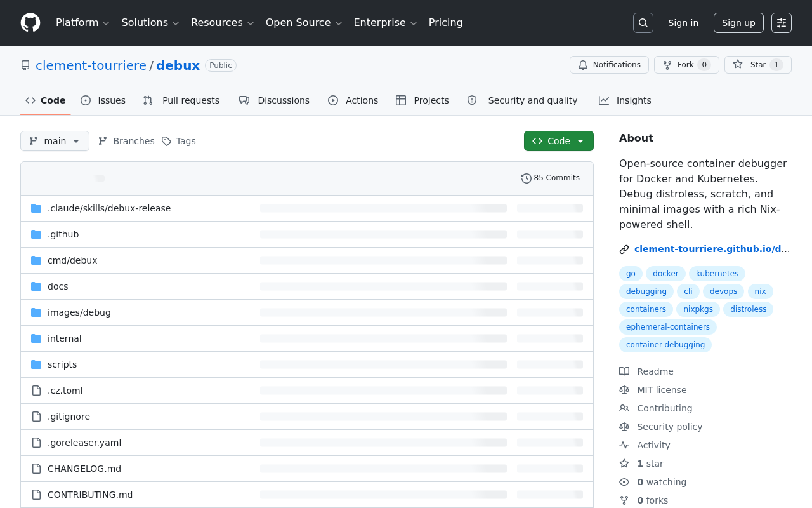Expand the Enterprise menu
The height and width of the screenshot is (508, 812).
(x=385, y=23)
